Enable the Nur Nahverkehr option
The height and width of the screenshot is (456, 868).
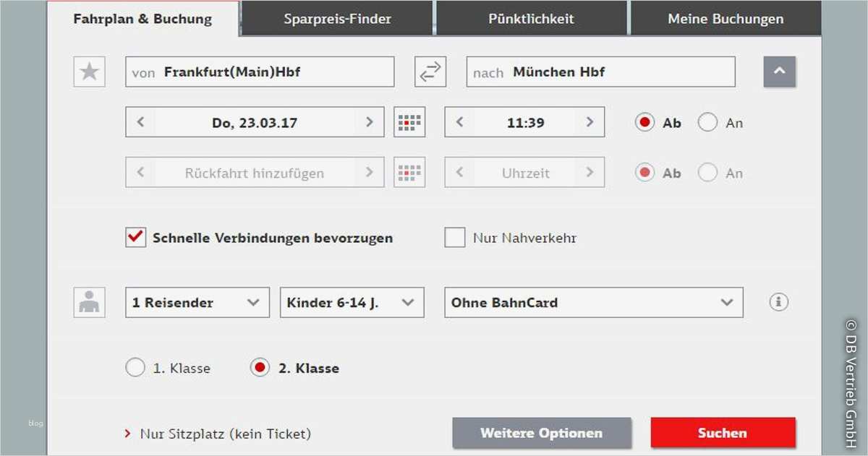click(x=455, y=237)
